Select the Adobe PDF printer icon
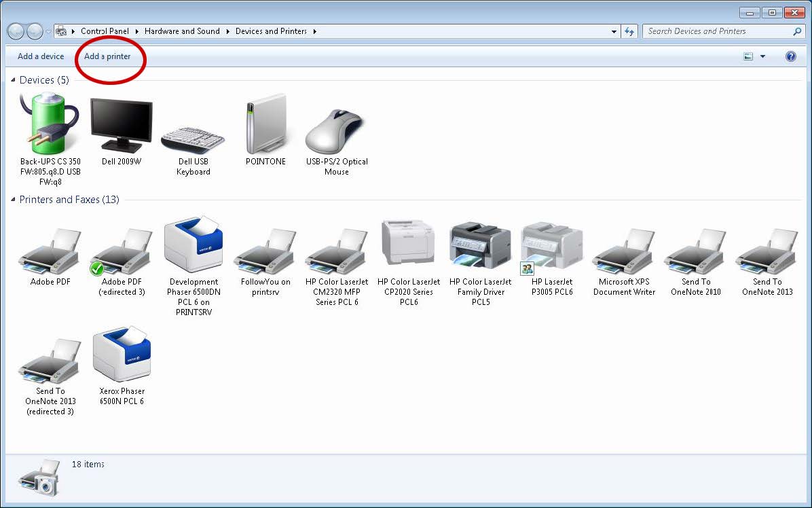Image resolution: width=812 pixels, height=508 pixels. point(50,248)
